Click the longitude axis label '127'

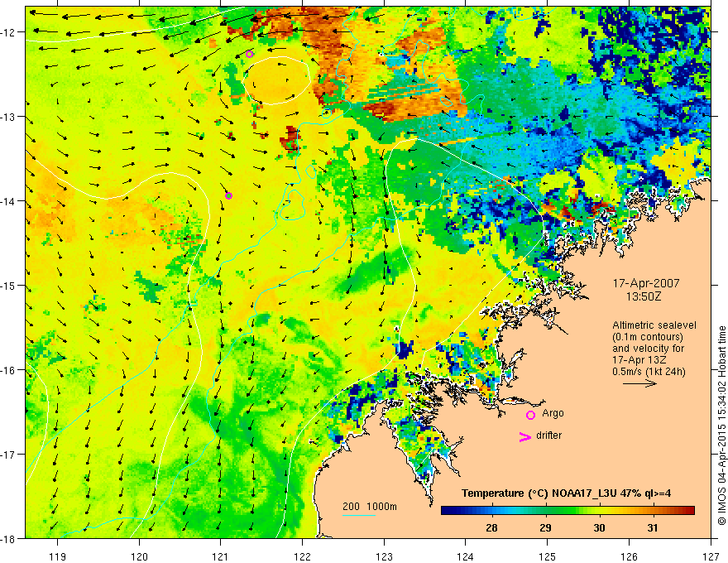click(x=711, y=556)
